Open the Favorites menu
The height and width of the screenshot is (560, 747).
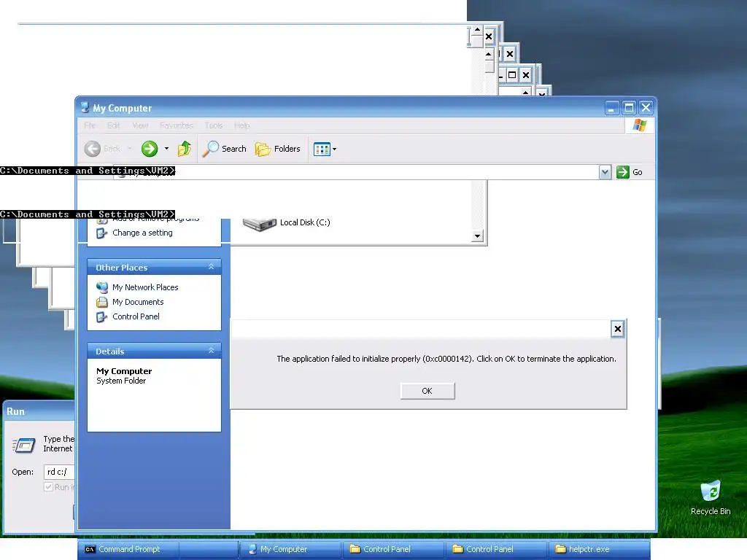[x=177, y=125]
